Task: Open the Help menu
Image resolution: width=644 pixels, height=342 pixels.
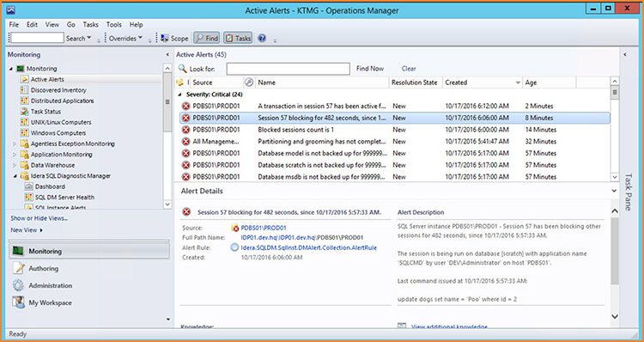Action: (136, 25)
